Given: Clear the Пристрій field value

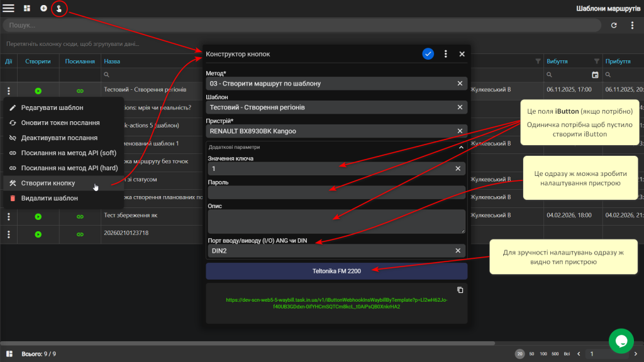Looking at the screenshot, I should [460, 131].
